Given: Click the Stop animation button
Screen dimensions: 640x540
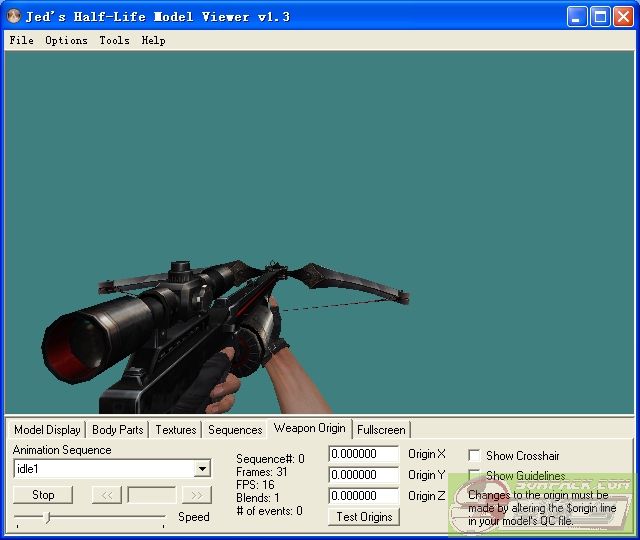Looking at the screenshot, I should click(43, 495).
